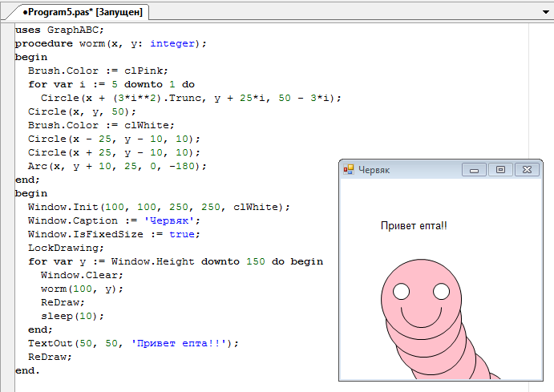Click the Window.Caption assignment line

(112, 220)
